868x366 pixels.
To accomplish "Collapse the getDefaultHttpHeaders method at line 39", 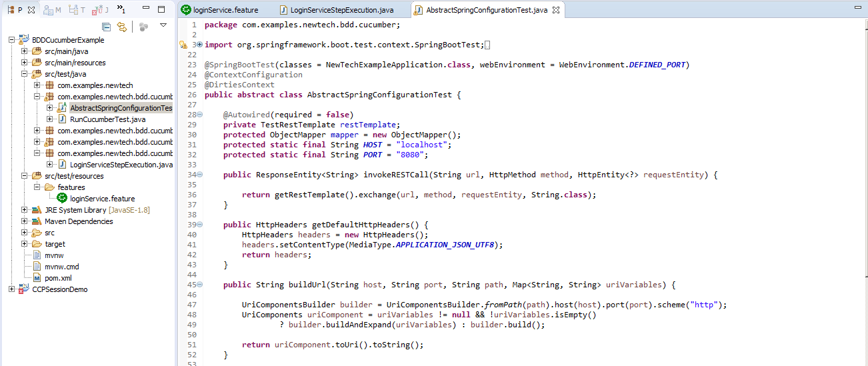I will tap(200, 225).
